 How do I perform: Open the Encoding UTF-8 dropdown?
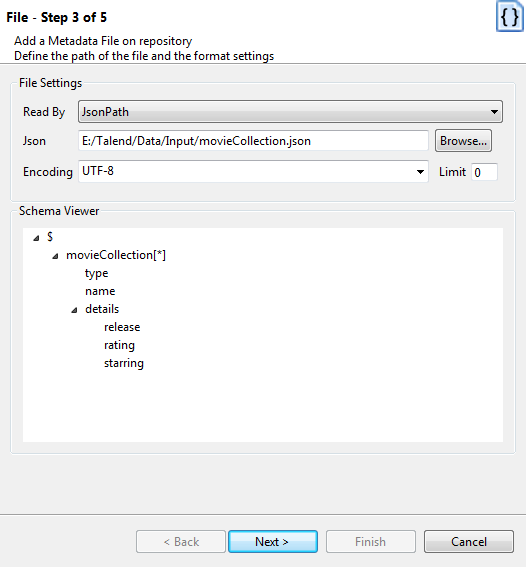253,171
